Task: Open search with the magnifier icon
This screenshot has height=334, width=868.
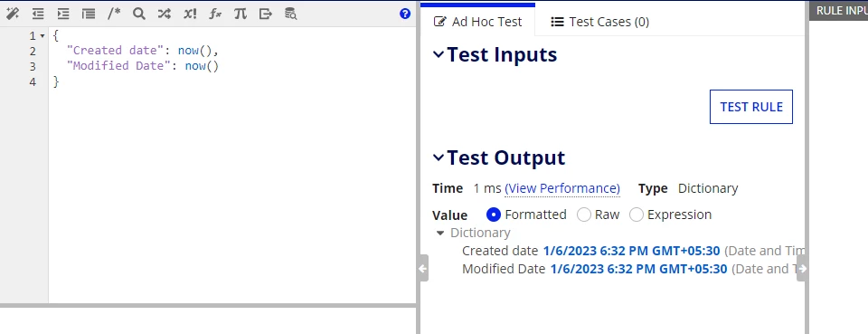Action: [x=139, y=14]
